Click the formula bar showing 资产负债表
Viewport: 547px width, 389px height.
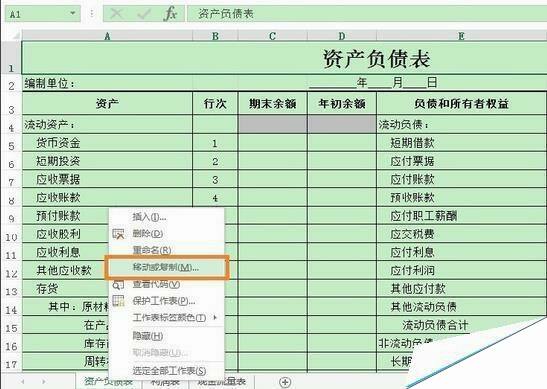(366, 14)
